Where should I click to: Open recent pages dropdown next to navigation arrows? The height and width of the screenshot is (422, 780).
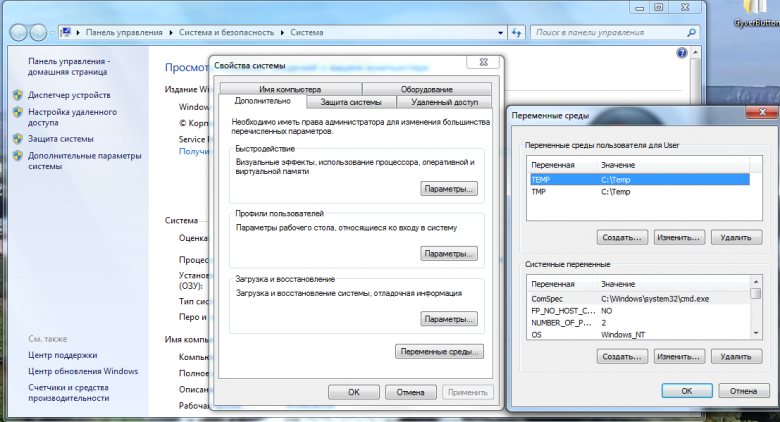pyautogui.click(x=52, y=33)
